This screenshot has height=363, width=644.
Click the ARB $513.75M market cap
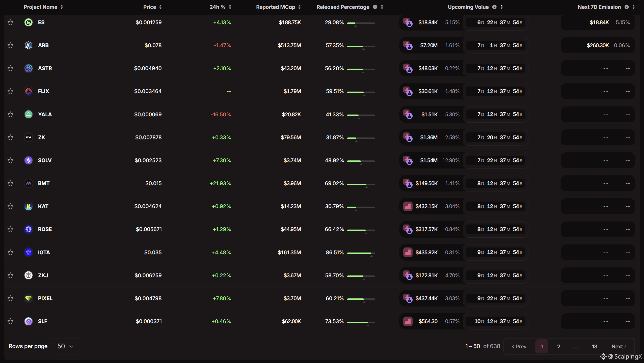(x=289, y=45)
